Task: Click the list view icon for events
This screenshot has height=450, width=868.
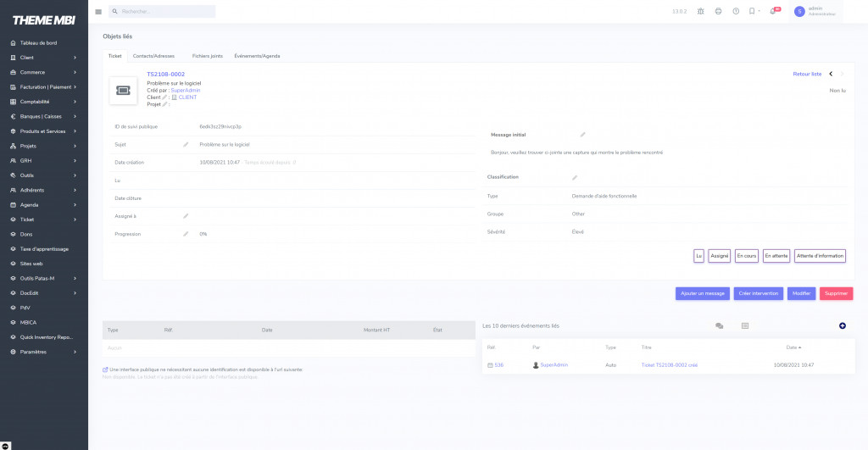Action: click(x=745, y=326)
